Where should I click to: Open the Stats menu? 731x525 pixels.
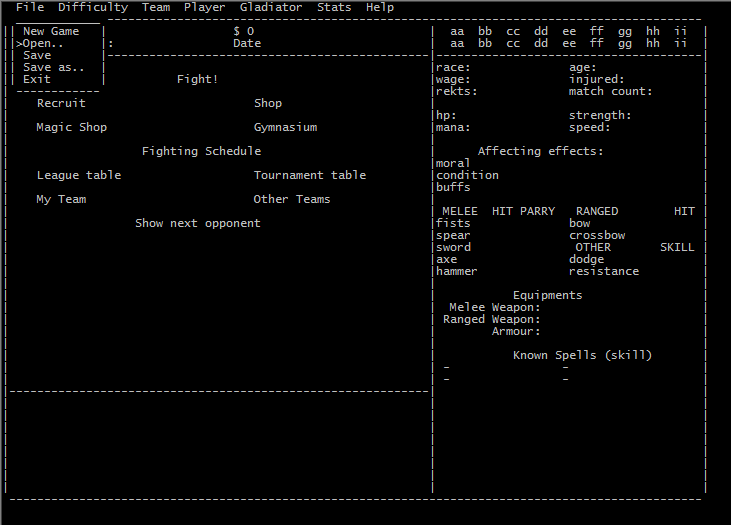pyautogui.click(x=334, y=7)
